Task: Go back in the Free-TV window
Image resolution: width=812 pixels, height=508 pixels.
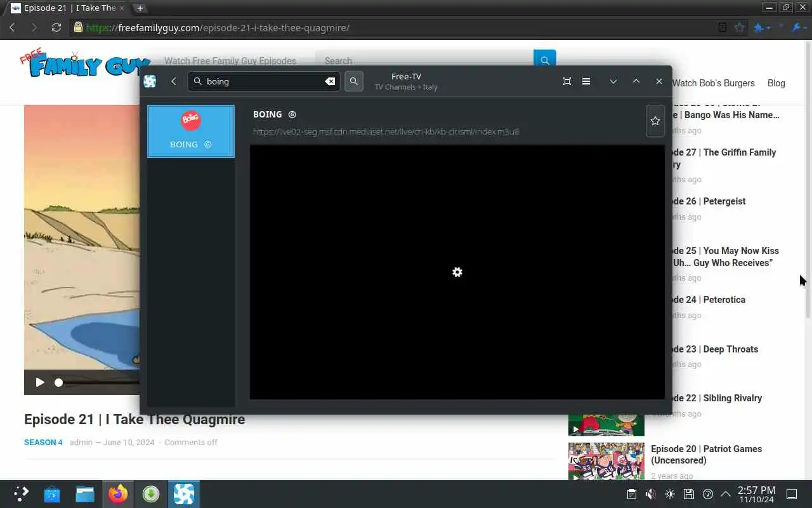Action: [x=174, y=81]
